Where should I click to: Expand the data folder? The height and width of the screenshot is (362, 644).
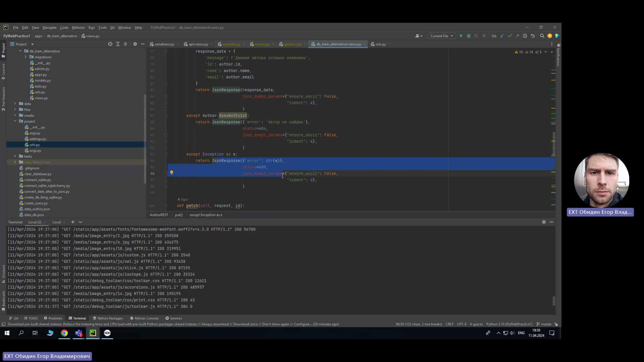coord(15,104)
